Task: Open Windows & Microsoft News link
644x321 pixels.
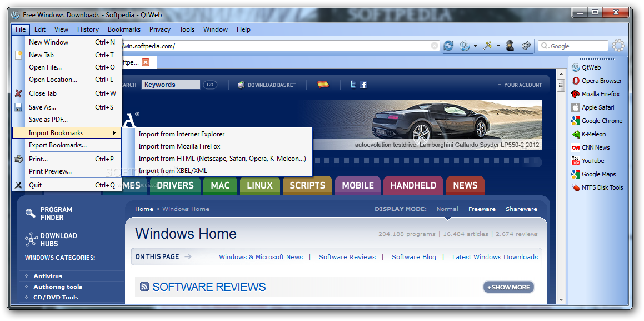Action: pos(261,257)
